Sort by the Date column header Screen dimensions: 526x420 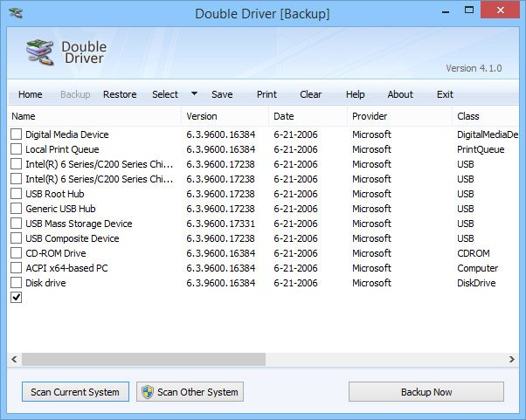point(308,116)
